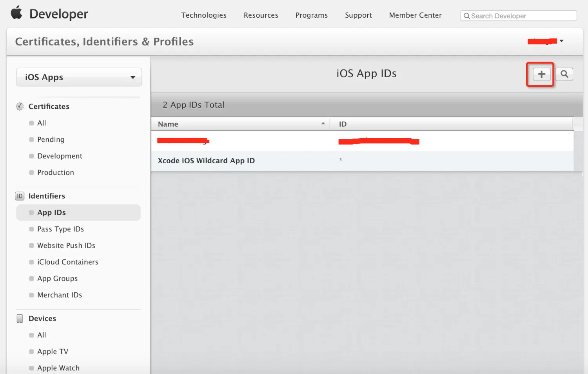Open the Support menu
Screen dimensions: 588x374
358,15
